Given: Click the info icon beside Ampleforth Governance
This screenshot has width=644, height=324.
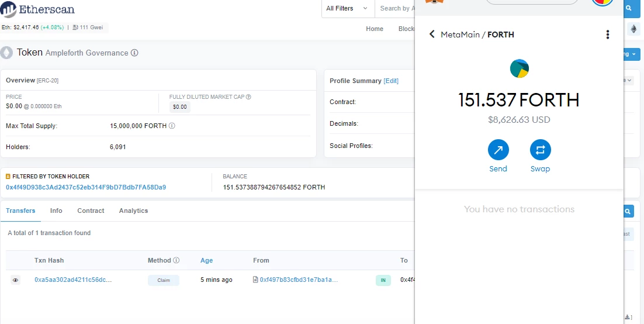Looking at the screenshot, I should pos(135,53).
